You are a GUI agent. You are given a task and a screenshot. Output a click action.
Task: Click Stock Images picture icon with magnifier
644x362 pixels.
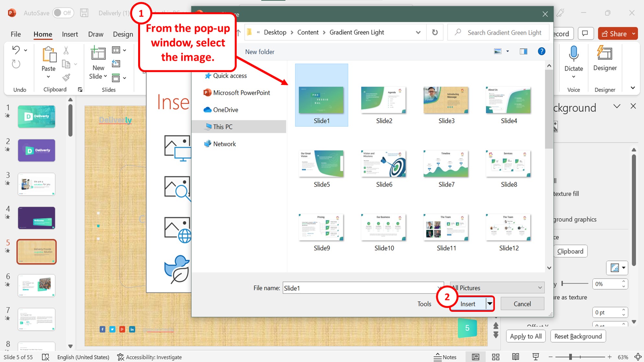[x=178, y=189]
